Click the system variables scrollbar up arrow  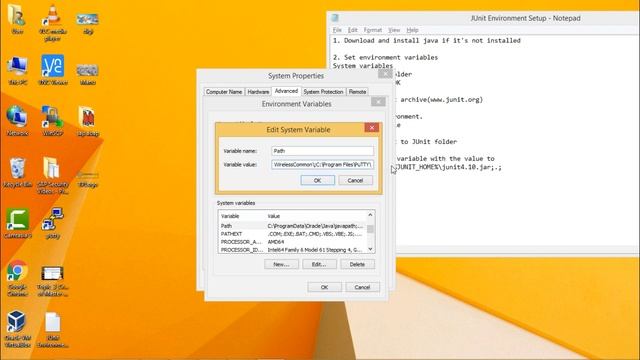coord(370,215)
